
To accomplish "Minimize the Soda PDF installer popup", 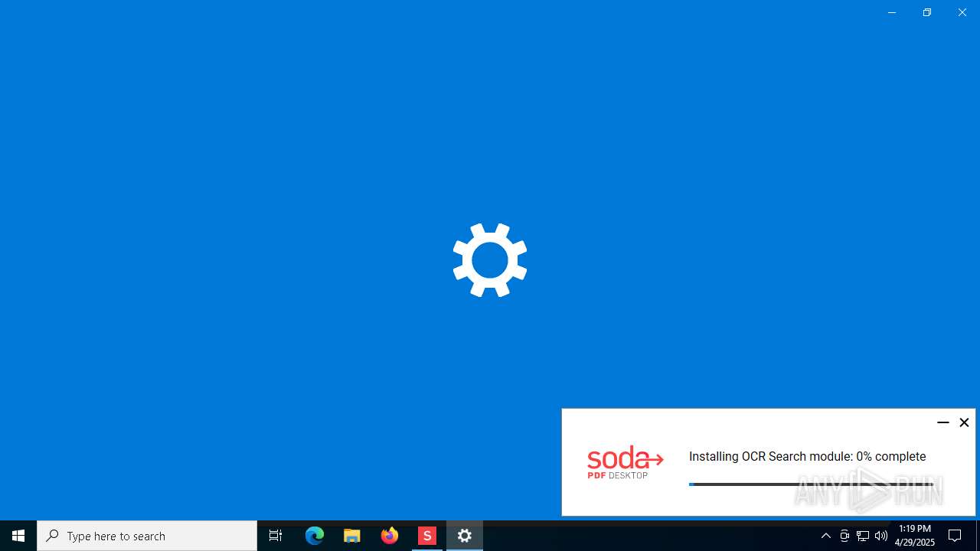I will click(x=943, y=422).
